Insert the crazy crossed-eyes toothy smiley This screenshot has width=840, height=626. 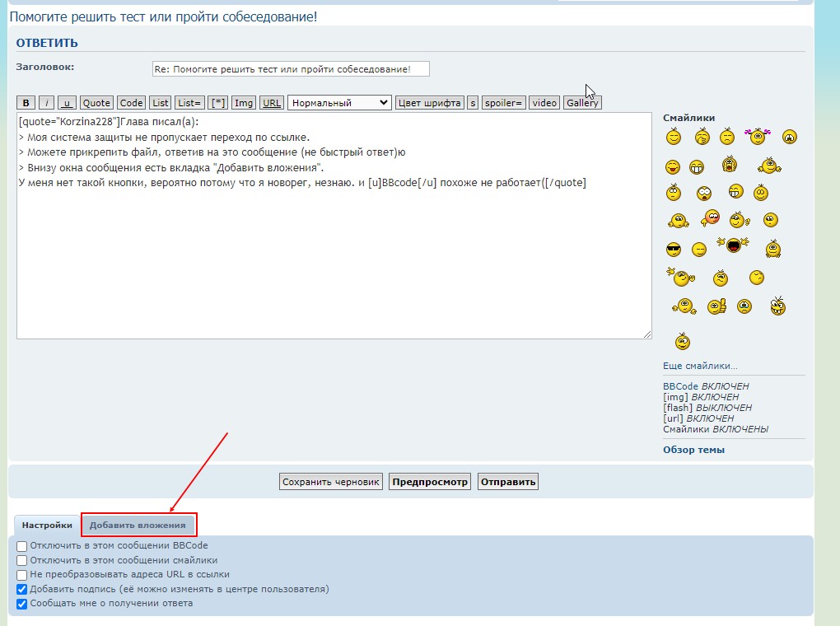pos(777,306)
